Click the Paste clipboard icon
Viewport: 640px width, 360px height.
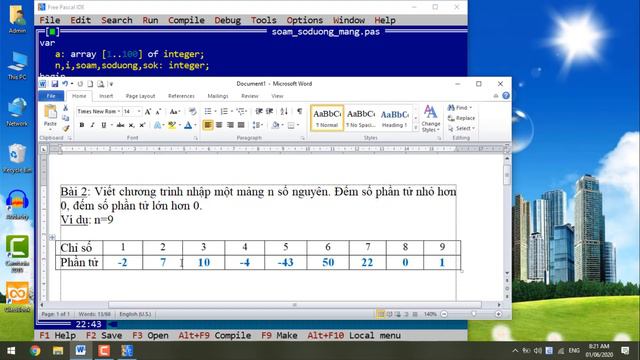tap(50, 111)
